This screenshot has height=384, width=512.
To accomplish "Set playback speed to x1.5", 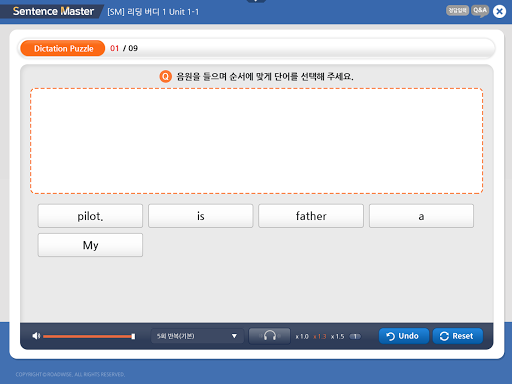I will click(x=337, y=337).
